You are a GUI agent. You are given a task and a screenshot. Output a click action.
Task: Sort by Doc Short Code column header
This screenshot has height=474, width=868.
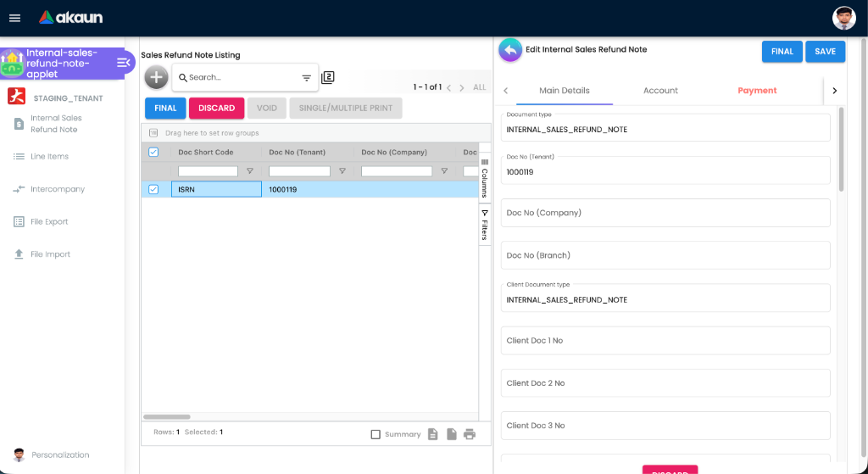205,152
